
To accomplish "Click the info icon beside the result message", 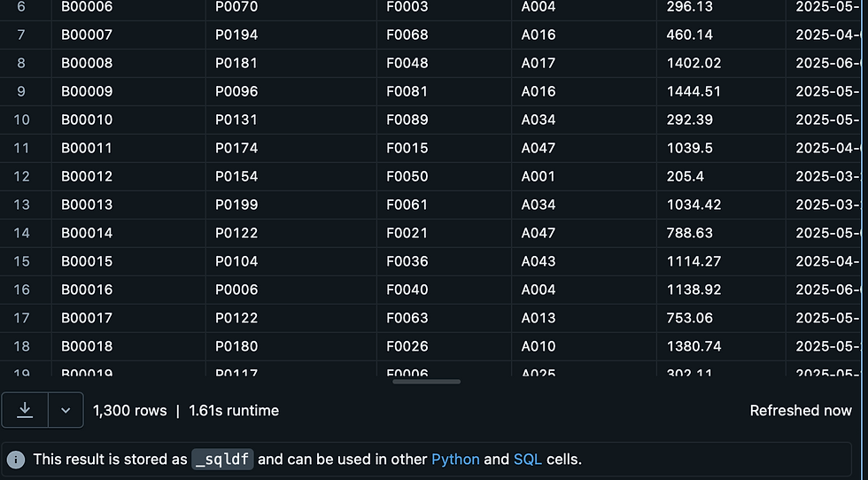I will 16,460.
